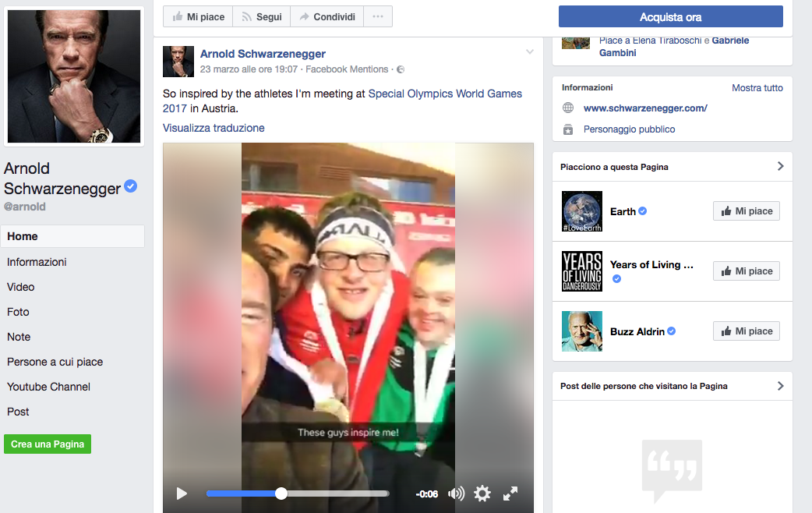Open Visualizza traduzione link
The height and width of the screenshot is (513, 812).
pos(213,127)
